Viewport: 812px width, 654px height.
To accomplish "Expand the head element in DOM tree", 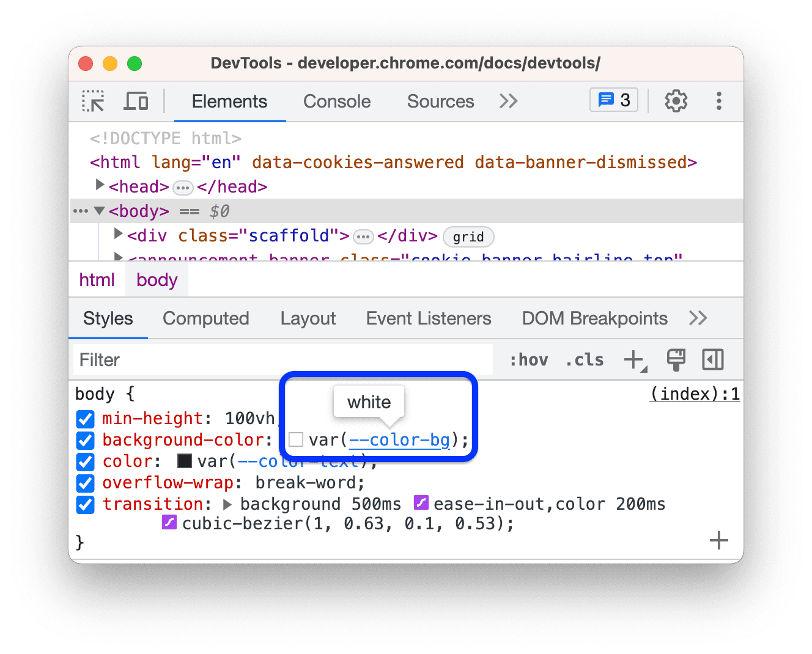I will point(100,185).
